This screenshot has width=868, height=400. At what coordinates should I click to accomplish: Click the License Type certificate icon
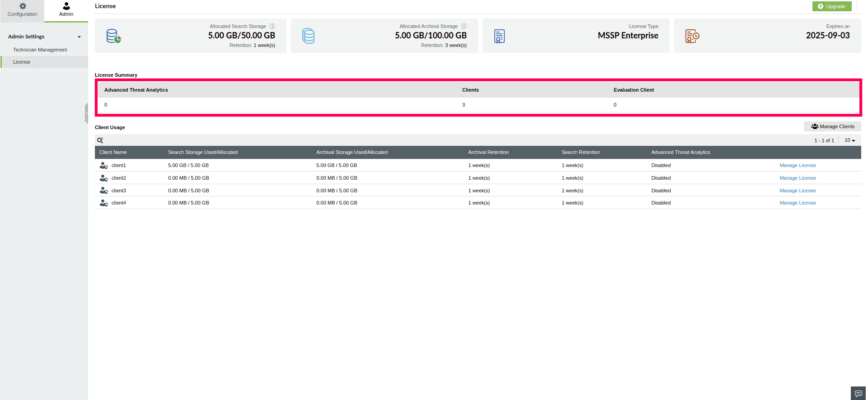pyautogui.click(x=499, y=36)
